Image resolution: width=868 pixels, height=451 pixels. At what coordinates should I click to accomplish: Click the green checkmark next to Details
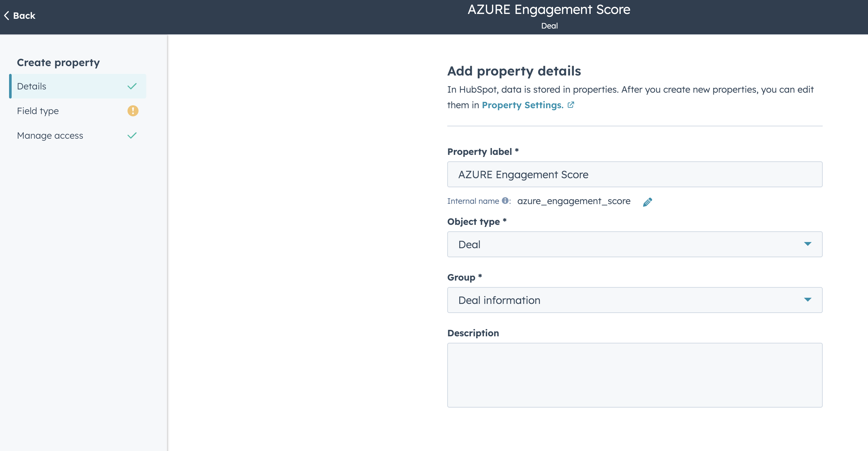[x=132, y=87]
